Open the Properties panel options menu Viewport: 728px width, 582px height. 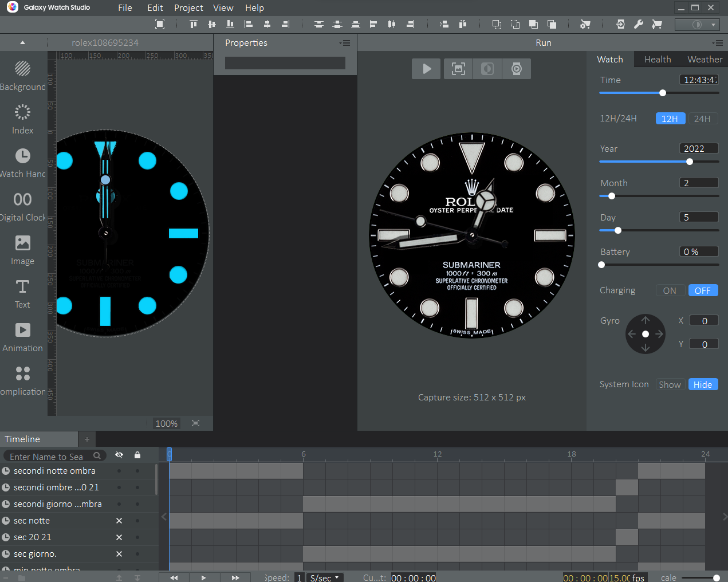(345, 43)
